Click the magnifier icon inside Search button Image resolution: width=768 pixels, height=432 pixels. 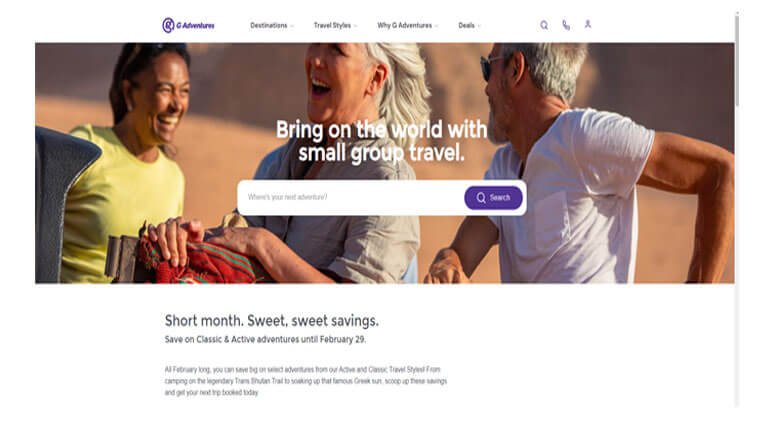pos(481,197)
